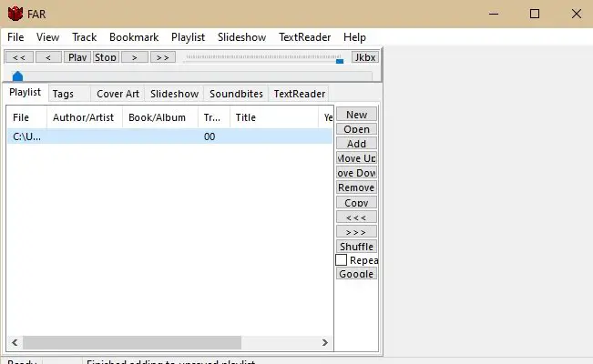Minimize the FAR window
The image size is (593, 364).
point(494,14)
